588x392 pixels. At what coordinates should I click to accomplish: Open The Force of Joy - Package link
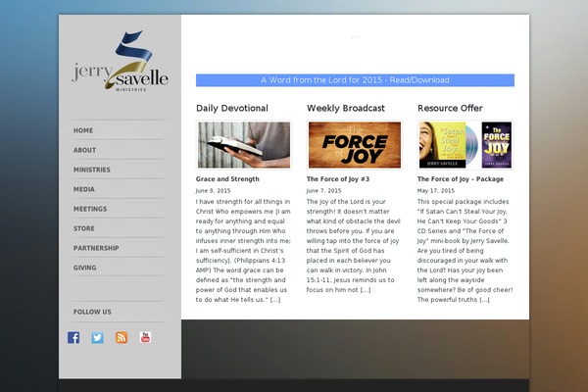461,179
